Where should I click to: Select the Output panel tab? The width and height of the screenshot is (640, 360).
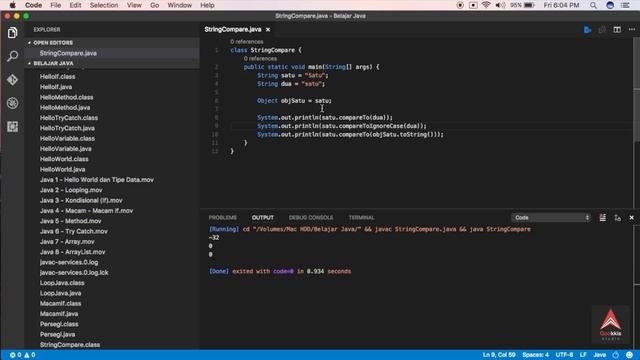coord(262,218)
